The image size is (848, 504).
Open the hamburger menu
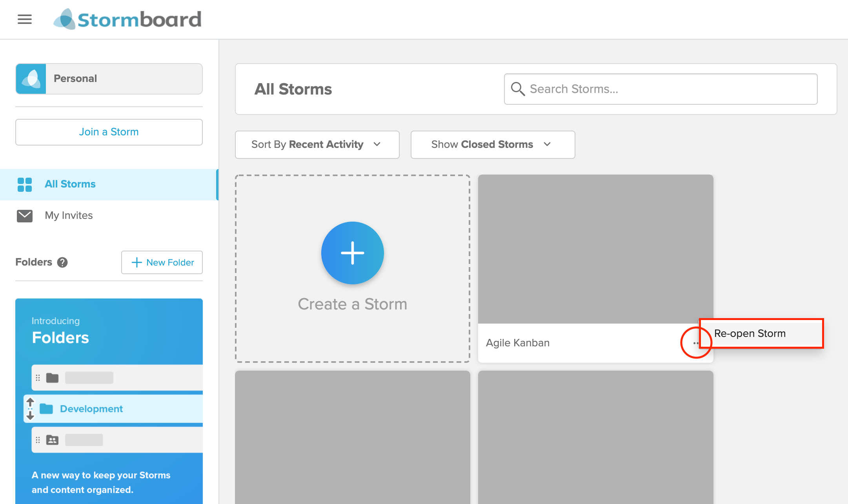coord(25,19)
